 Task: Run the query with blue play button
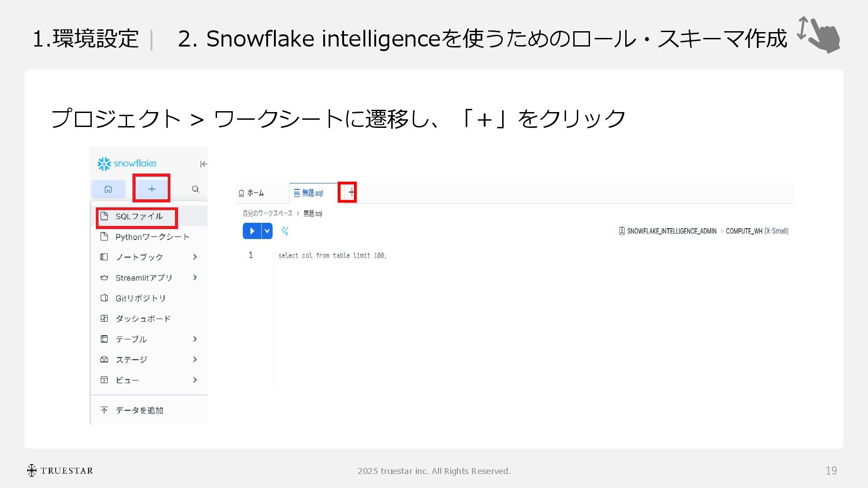tap(252, 231)
